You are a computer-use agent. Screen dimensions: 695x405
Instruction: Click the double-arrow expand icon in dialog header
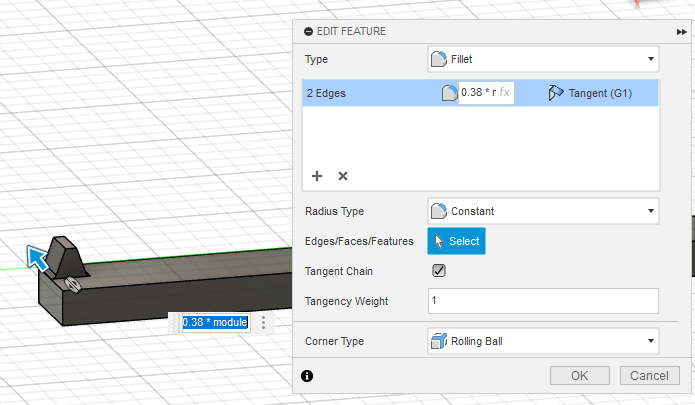click(x=681, y=32)
